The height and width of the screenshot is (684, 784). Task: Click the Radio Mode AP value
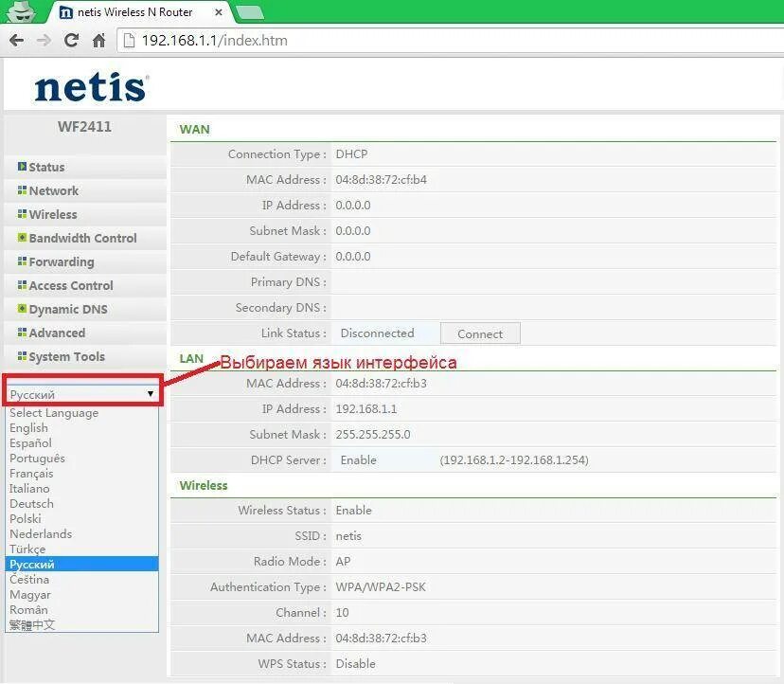(x=343, y=562)
